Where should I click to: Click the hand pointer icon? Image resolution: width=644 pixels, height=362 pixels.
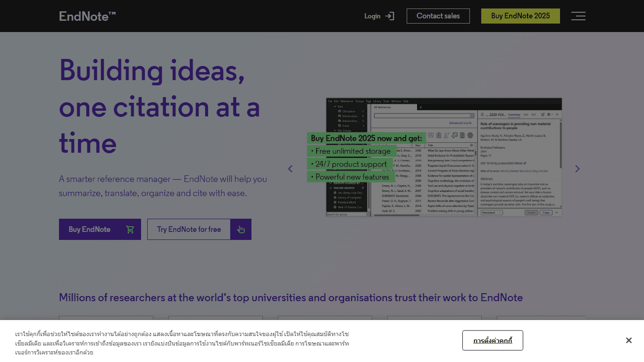coord(241,230)
